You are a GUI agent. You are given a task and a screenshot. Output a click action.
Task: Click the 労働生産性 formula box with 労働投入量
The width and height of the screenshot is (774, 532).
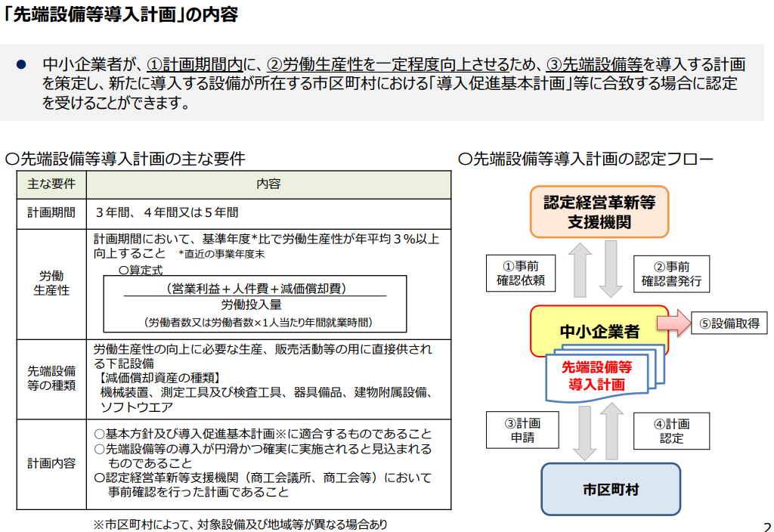[255, 304]
